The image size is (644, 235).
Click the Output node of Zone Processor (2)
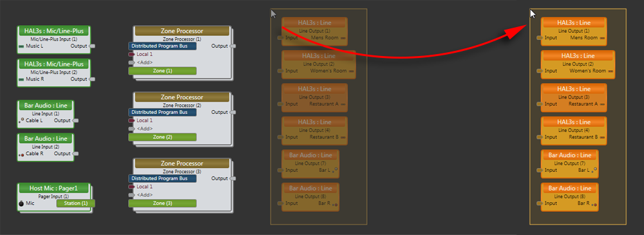click(x=232, y=112)
